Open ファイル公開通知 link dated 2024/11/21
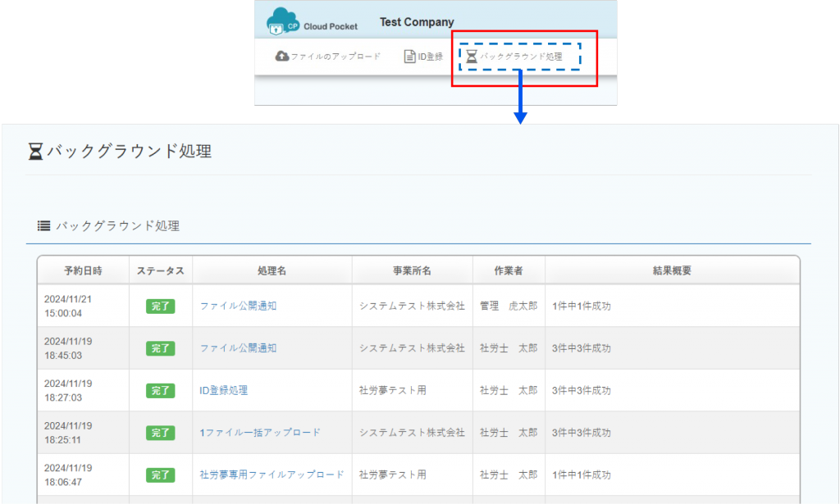The image size is (840, 504). click(x=239, y=306)
